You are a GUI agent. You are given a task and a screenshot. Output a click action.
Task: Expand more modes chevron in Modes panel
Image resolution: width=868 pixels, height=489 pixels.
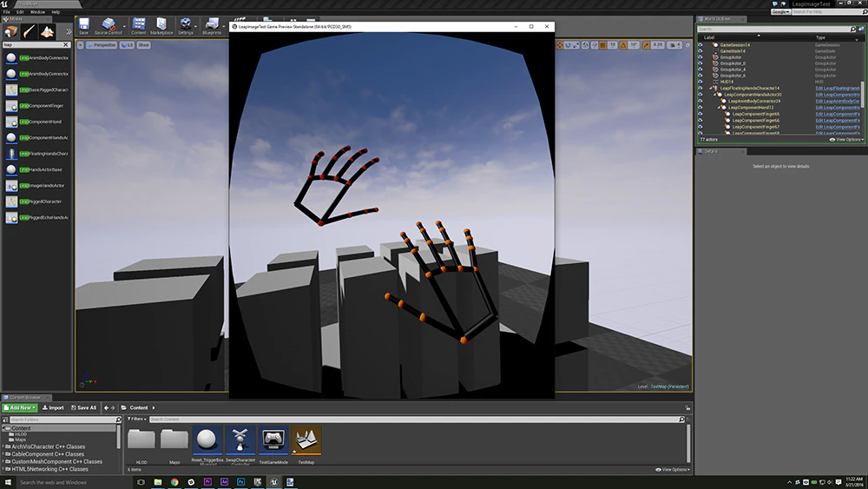(69, 31)
